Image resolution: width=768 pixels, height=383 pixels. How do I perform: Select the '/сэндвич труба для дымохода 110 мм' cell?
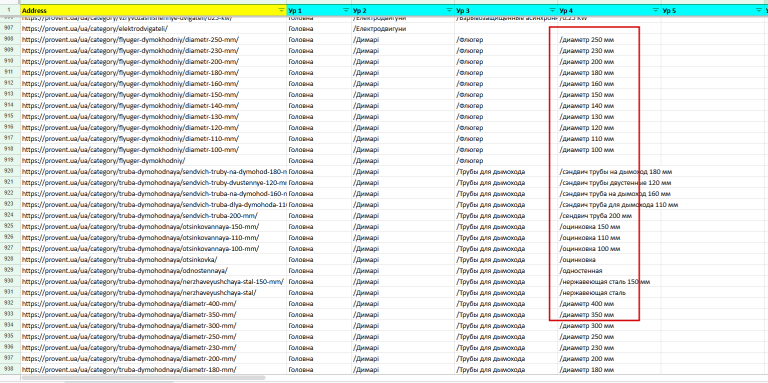click(x=609, y=205)
